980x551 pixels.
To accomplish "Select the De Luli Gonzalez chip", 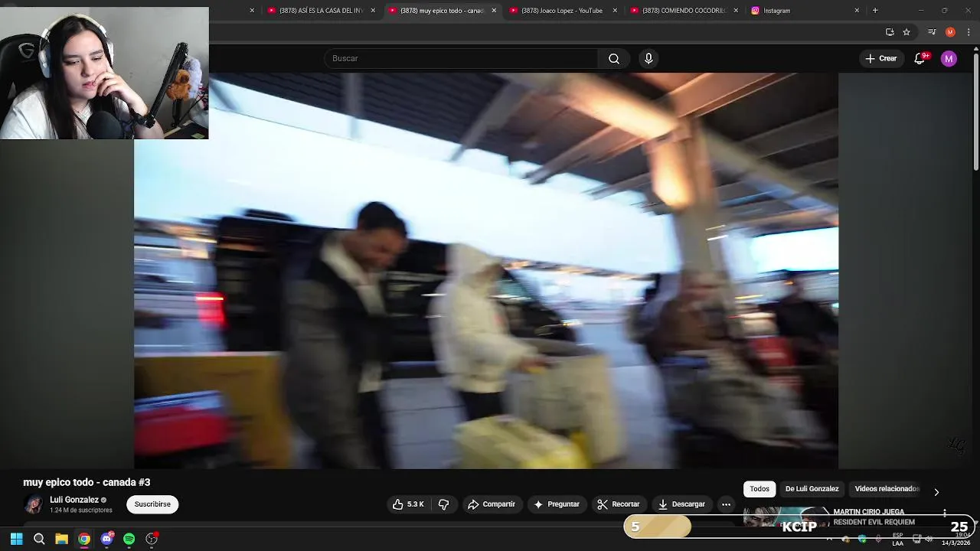I will (812, 489).
